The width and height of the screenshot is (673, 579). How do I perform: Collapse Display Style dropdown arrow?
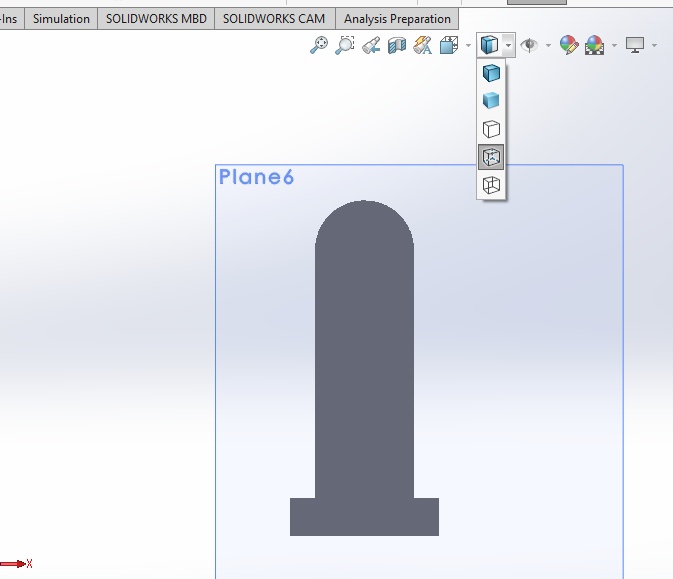[x=508, y=45]
